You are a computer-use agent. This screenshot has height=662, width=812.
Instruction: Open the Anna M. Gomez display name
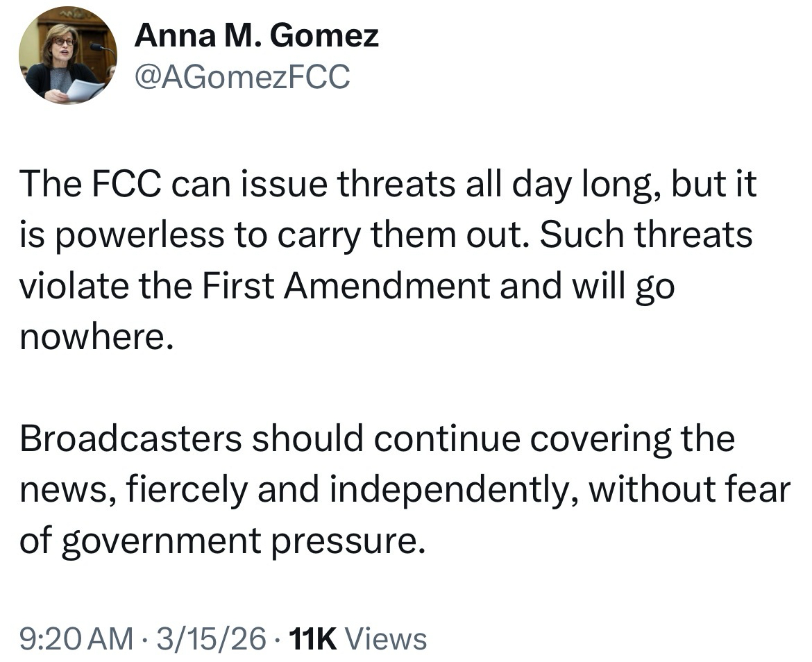pos(256,35)
